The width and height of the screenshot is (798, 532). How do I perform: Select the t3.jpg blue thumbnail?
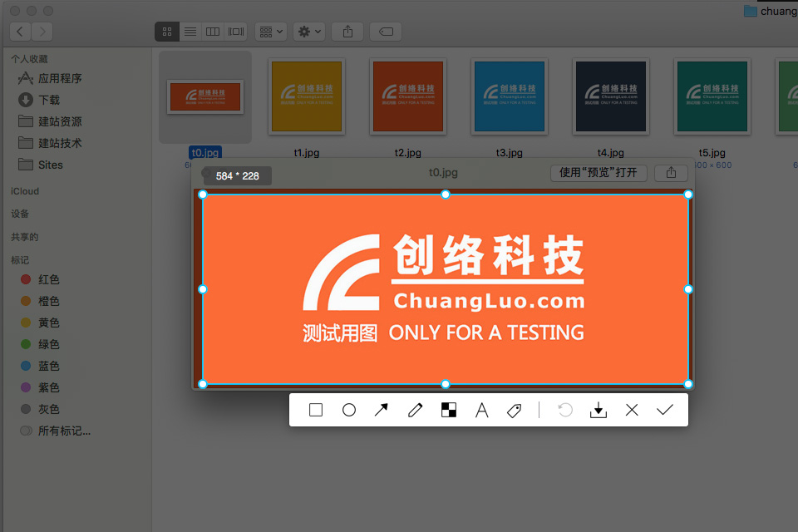click(509, 96)
